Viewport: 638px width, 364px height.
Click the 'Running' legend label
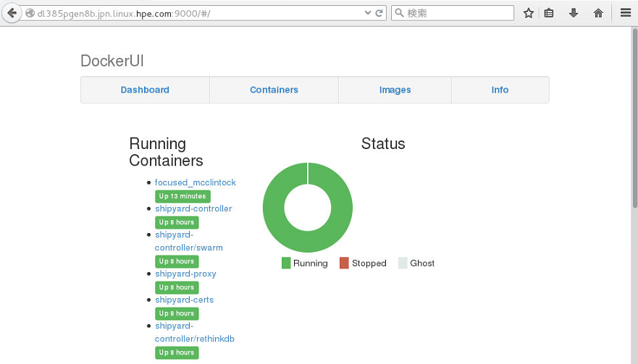point(311,263)
